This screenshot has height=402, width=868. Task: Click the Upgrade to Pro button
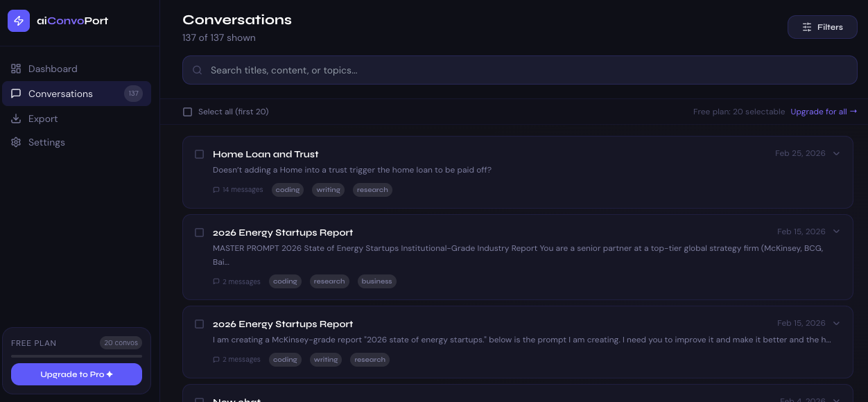[x=76, y=374]
